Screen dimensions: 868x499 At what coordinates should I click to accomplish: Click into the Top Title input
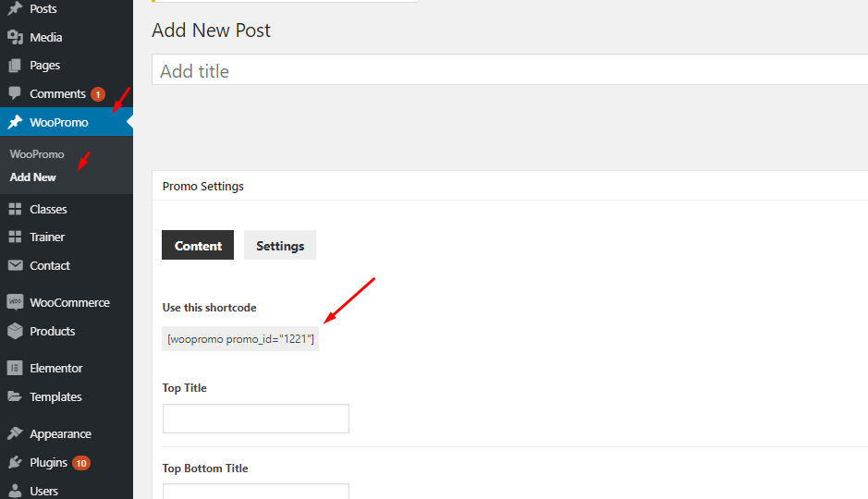pyautogui.click(x=256, y=419)
